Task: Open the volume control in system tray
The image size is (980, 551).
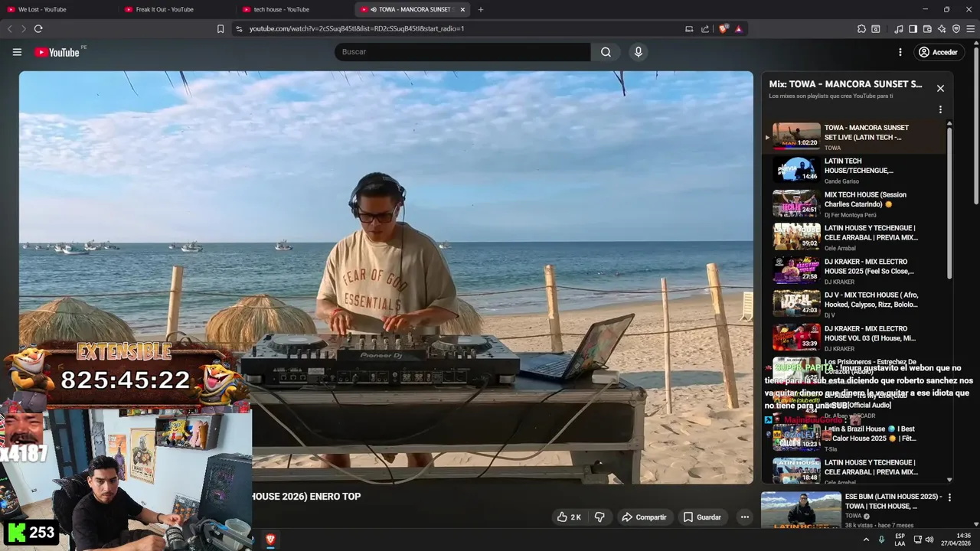Action: [x=929, y=540]
